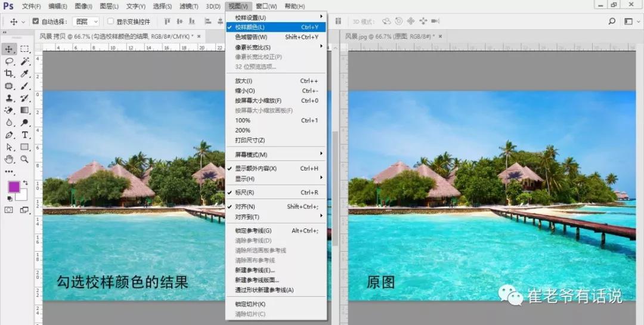Select the Zoom tool in the toolbox
The height and width of the screenshot is (325, 644).
[x=24, y=159]
